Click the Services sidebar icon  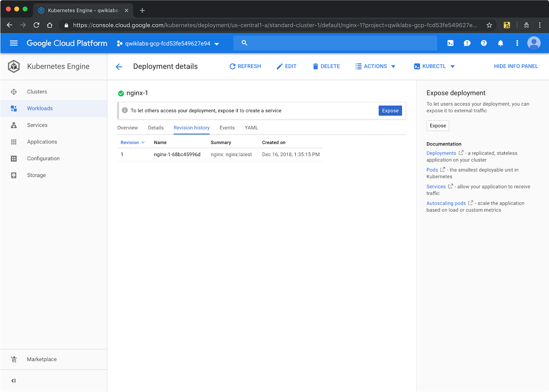point(14,125)
